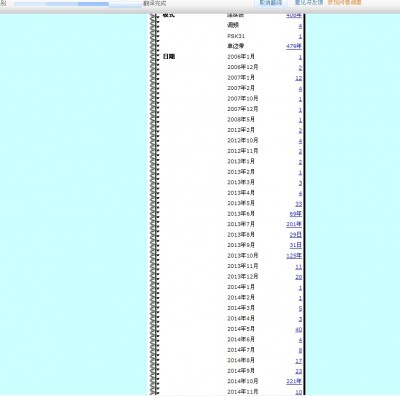Image resolution: width=400 pixels, height=396 pixels.
Task: Open count link 201 for 2013年7月
Action: [x=294, y=224]
